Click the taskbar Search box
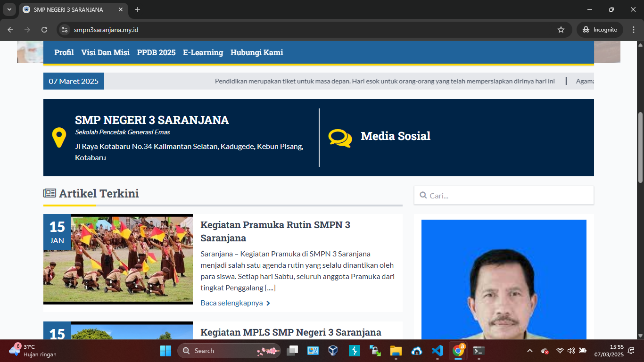Viewport: 644px width, 362px height. pos(229,351)
